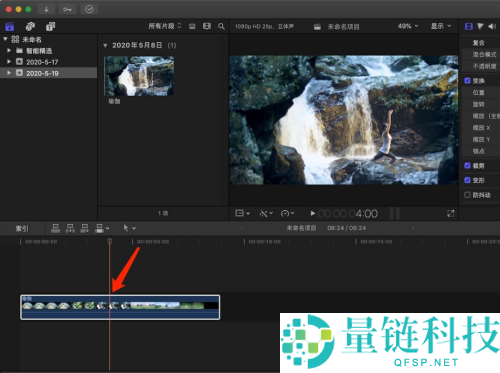Select the clip in the timeline
Image resolution: width=500 pixels, height=373 pixels.
point(120,307)
